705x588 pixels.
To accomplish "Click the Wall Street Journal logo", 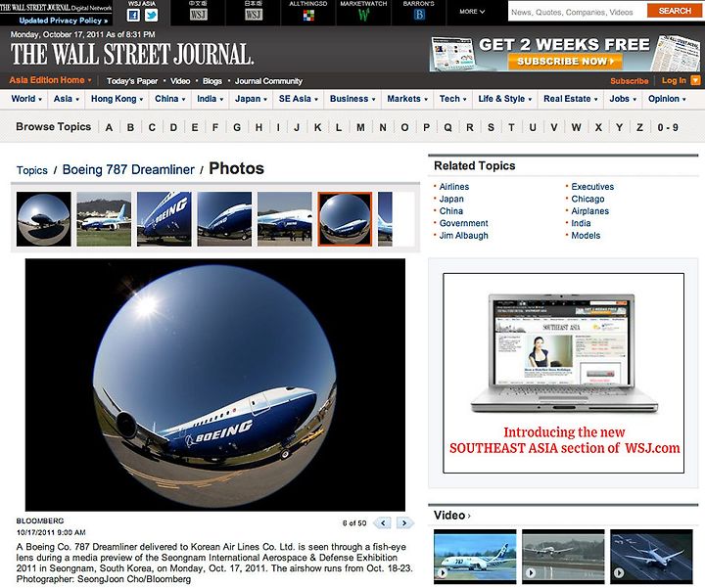I will [x=132, y=54].
